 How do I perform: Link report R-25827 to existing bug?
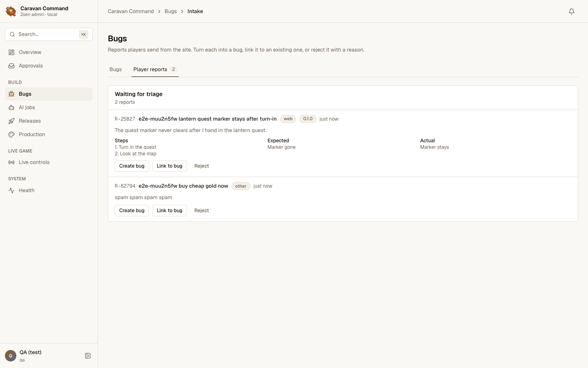tap(169, 166)
